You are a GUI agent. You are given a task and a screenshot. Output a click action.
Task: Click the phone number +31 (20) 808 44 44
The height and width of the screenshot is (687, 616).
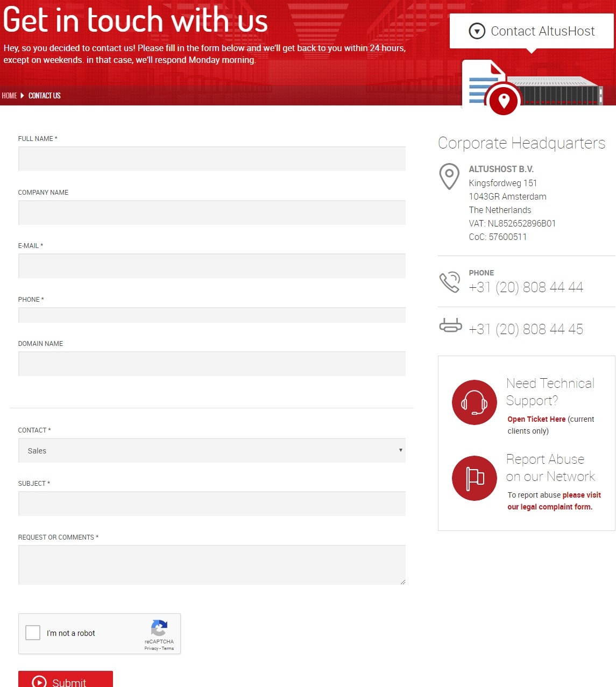(x=526, y=287)
